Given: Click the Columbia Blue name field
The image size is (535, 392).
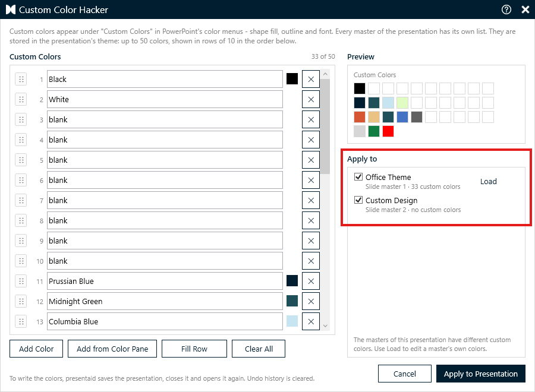Looking at the screenshot, I should 165,321.
